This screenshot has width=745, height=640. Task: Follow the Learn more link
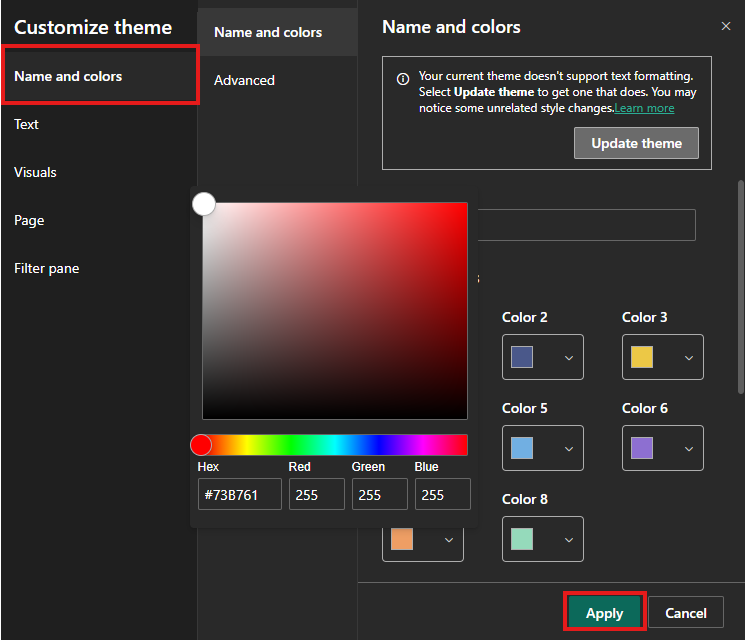coord(645,108)
